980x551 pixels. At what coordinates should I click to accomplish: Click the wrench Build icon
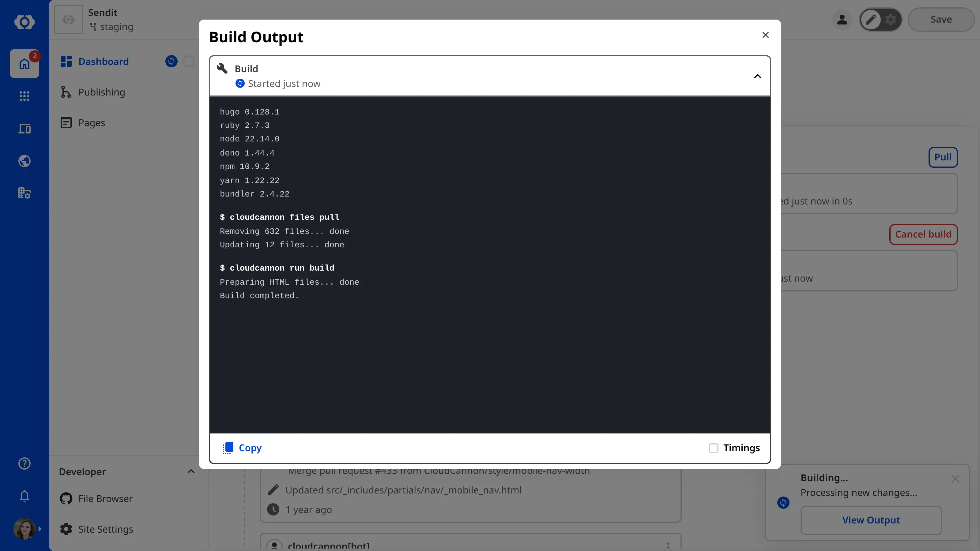(x=222, y=69)
